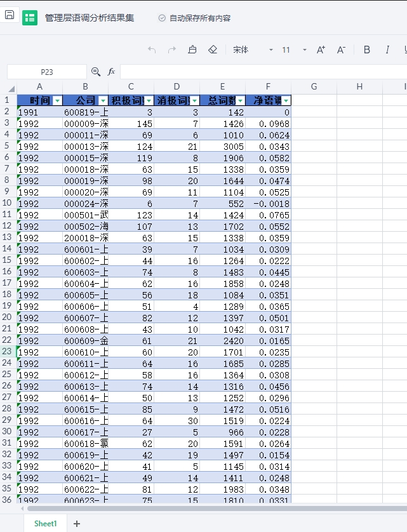Click cell with value 3005
Viewport: 407px width, 532px height.
click(x=222, y=147)
